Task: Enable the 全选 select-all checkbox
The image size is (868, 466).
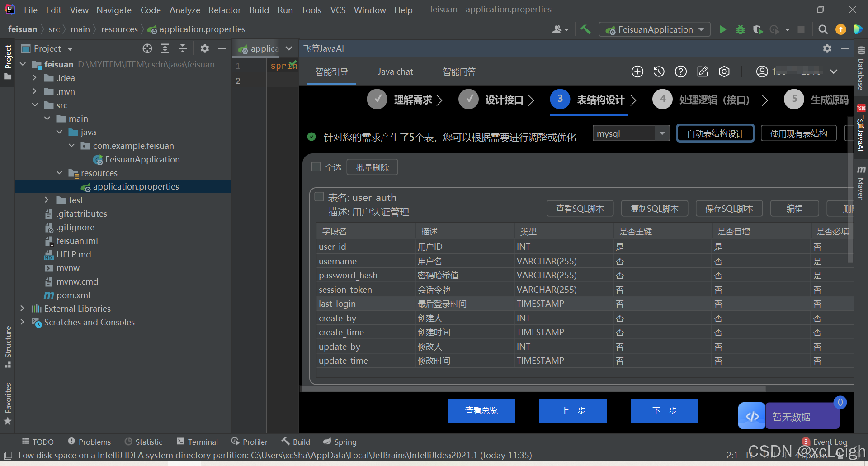Action: point(316,166)
